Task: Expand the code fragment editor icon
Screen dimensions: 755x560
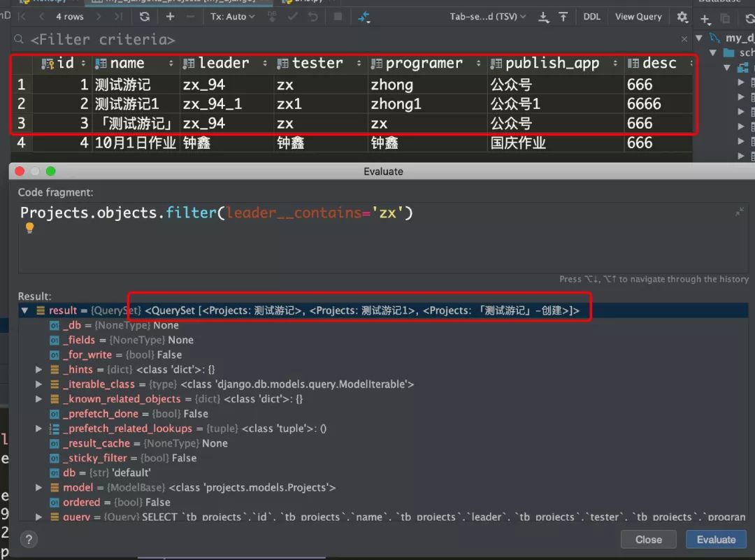Action: point(740,212)
